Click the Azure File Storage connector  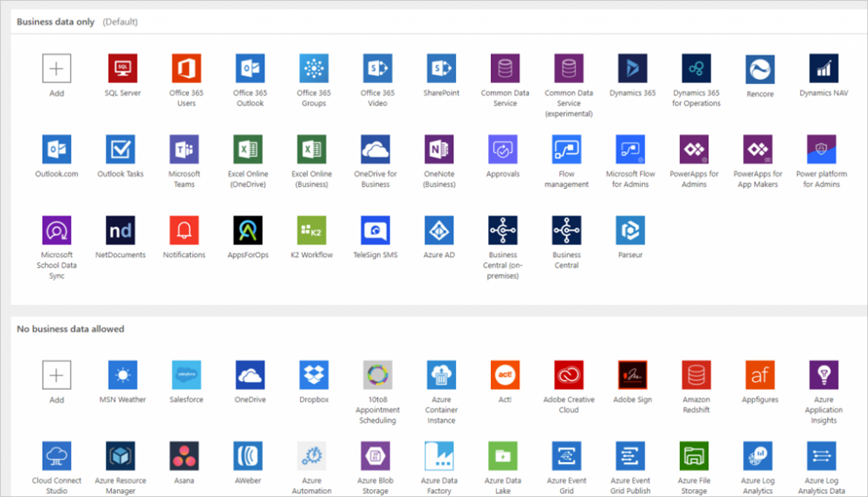[694, 456]
